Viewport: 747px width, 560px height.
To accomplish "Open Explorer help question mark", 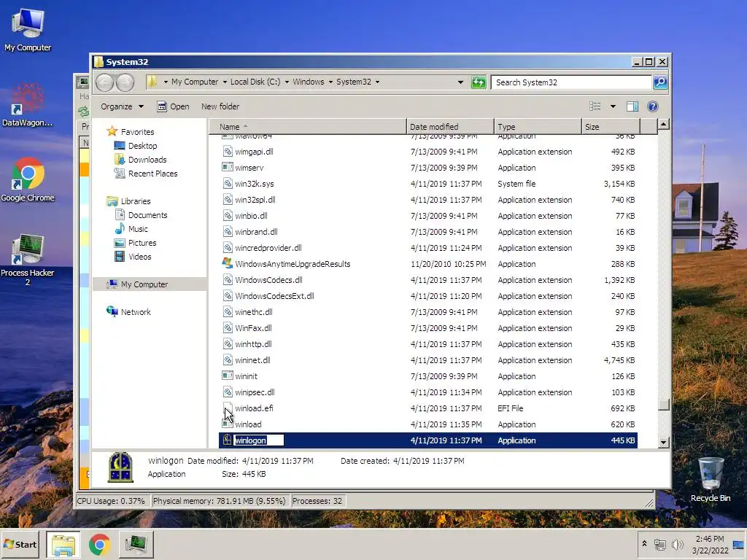I will tap(653, 106).
